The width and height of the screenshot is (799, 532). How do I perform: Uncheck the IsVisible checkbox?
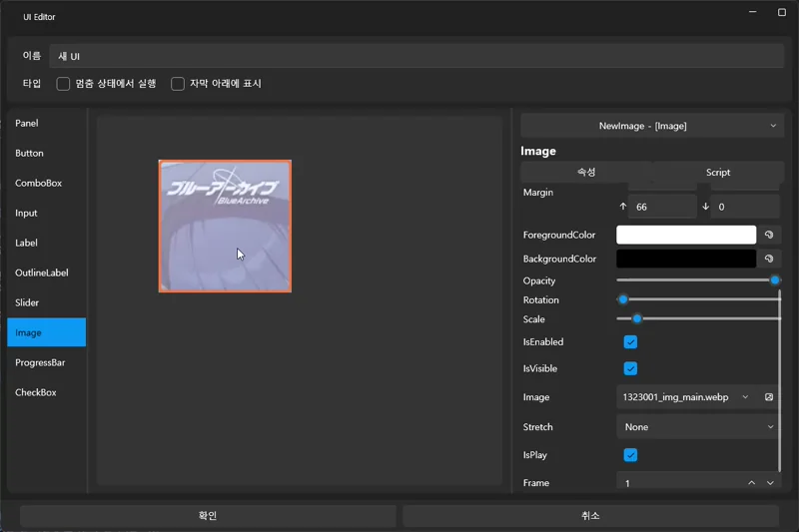coord(630,369)
